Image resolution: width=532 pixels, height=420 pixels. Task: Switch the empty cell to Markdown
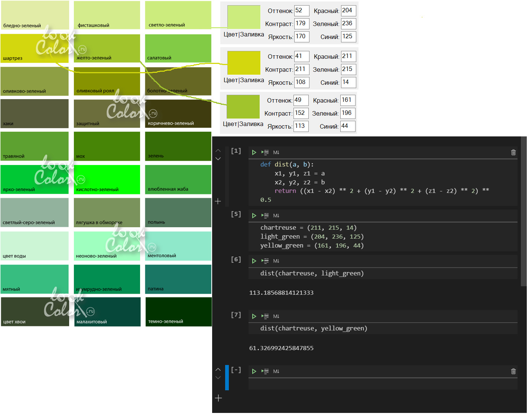pos(276,371)
